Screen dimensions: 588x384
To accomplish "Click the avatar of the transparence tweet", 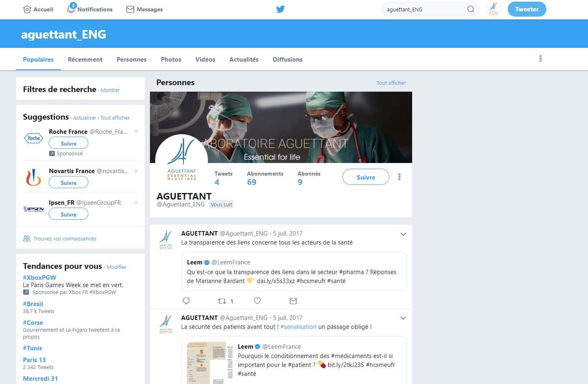I will tap(166, 240).
